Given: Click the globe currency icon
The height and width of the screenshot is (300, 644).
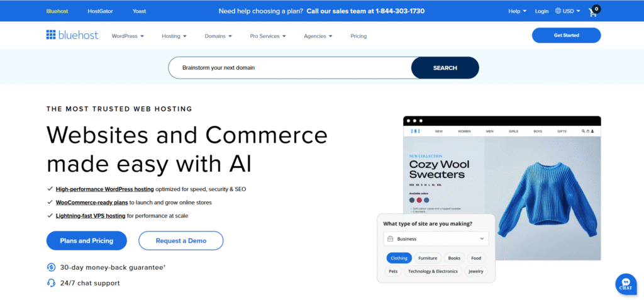Looking at the screenshot, I should tap(558, 11).
